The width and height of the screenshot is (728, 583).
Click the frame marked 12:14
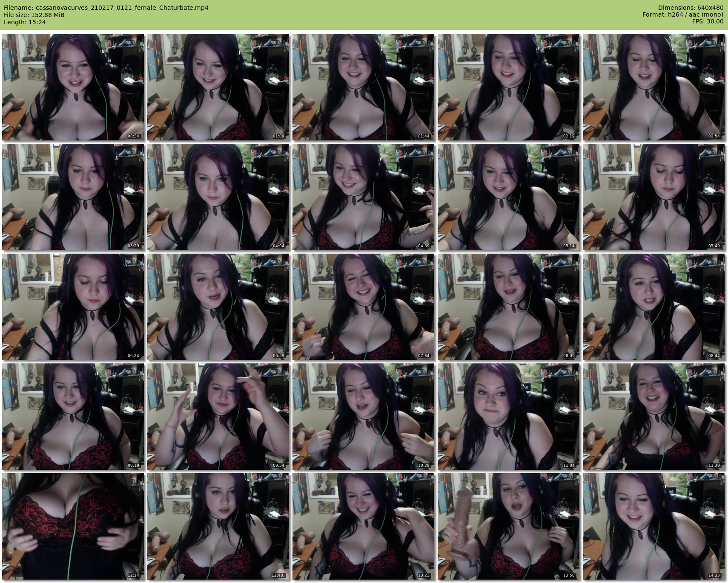(x=73, y=526)
